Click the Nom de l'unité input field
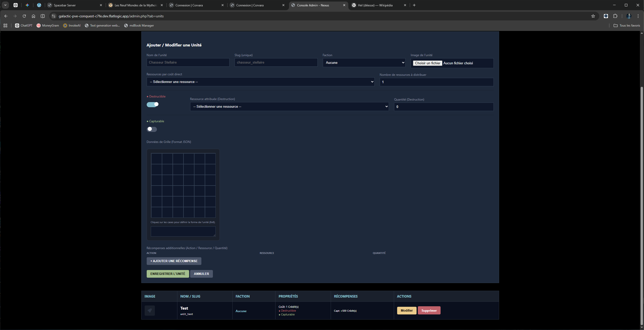 pos(188,63)
